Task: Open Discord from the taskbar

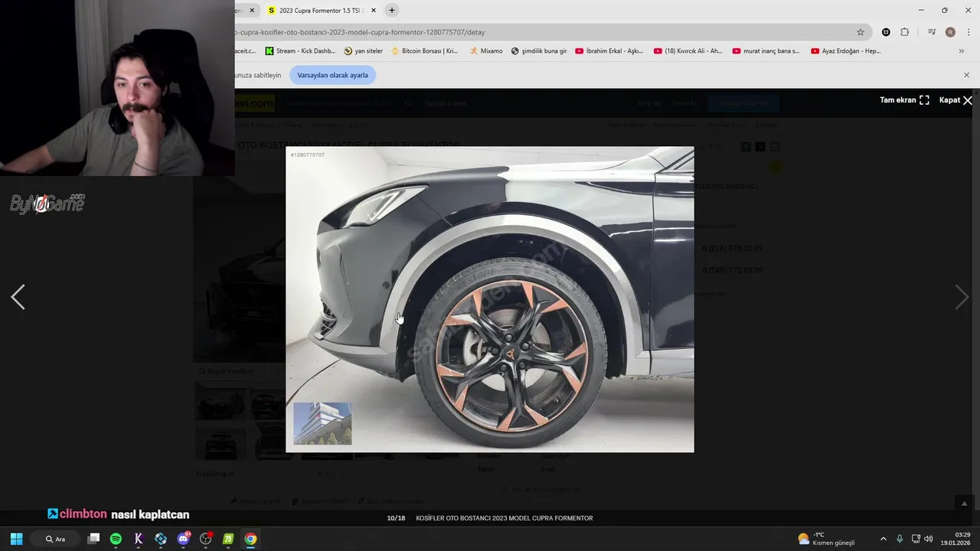Action: coord(183,539)
